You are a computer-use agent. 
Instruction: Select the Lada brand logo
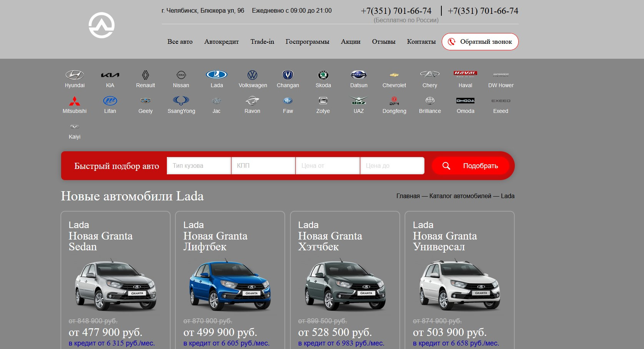tap(216, 74)
